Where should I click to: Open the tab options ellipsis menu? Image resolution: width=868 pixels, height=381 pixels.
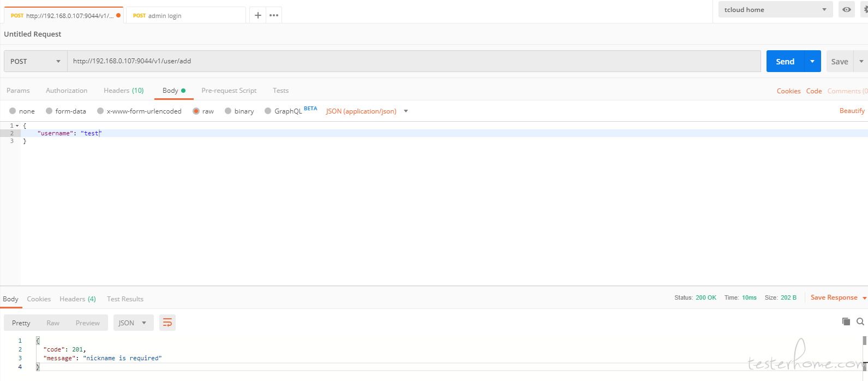pyautogui.click(x=274, y=15)
